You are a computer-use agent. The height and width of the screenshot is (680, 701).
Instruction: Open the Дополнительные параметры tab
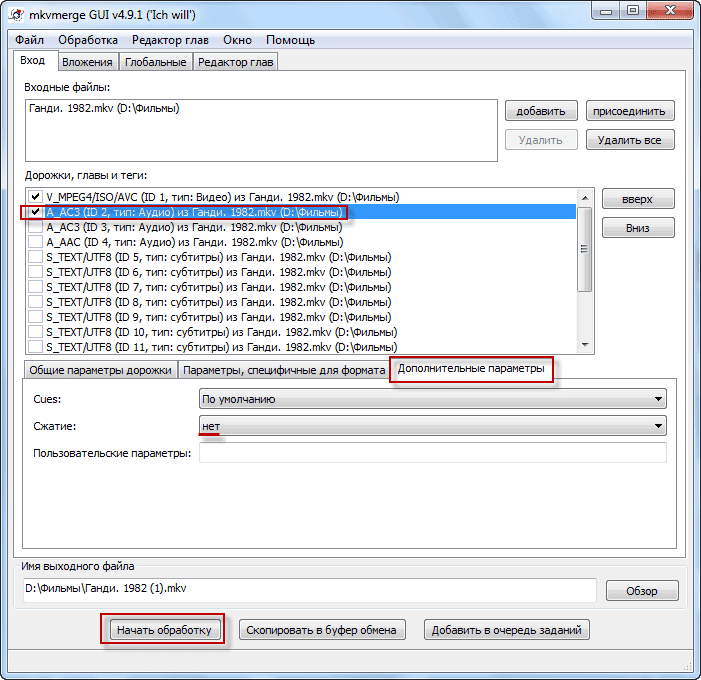(x=471, y=369)
